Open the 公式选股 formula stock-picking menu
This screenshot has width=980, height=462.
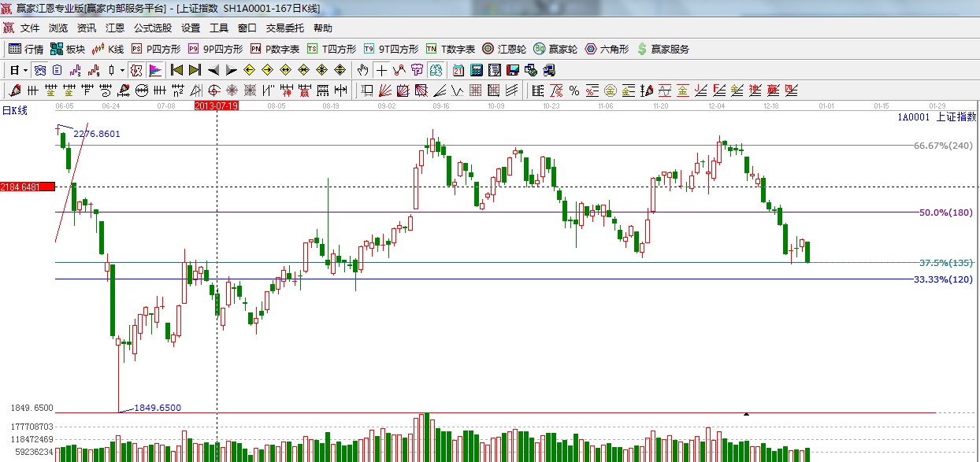[152, 28]
